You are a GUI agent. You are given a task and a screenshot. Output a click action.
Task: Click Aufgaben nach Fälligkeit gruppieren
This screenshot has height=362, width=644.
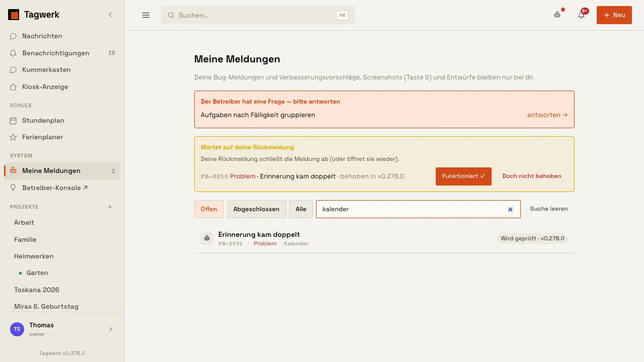[258, 115]
